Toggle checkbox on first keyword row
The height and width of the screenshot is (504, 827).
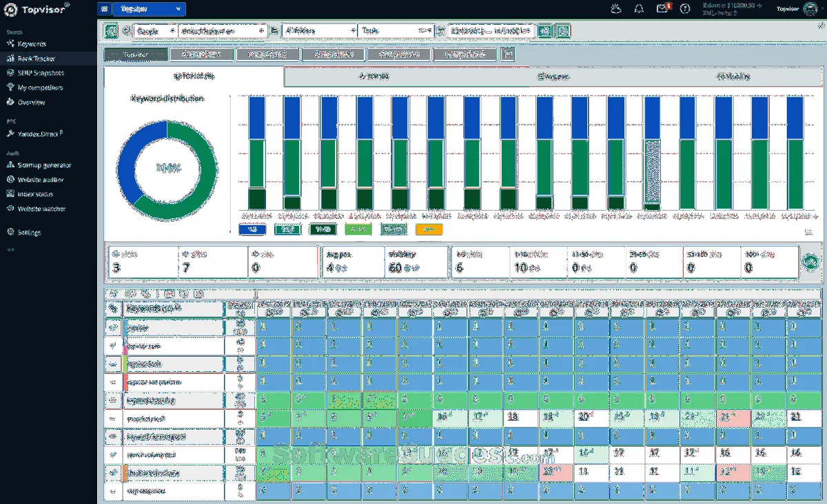(113, 328)
